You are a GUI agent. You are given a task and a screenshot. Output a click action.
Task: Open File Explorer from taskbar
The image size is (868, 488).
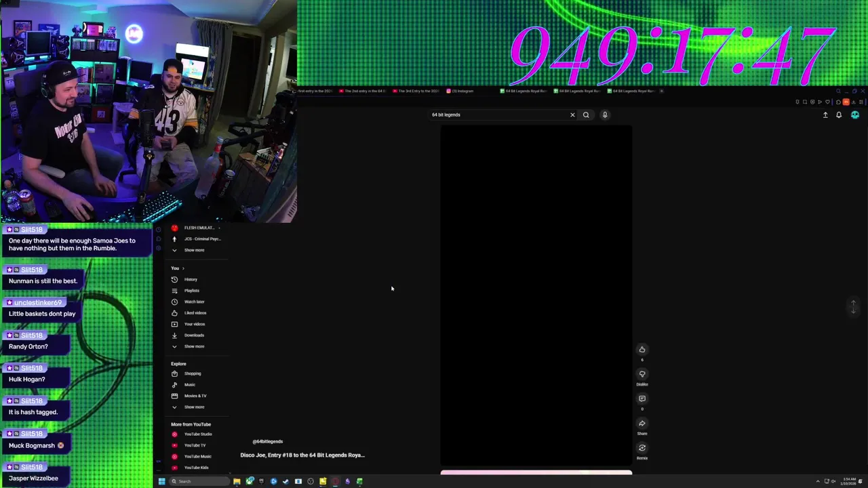pyautogui.click(x=237, y=481)
